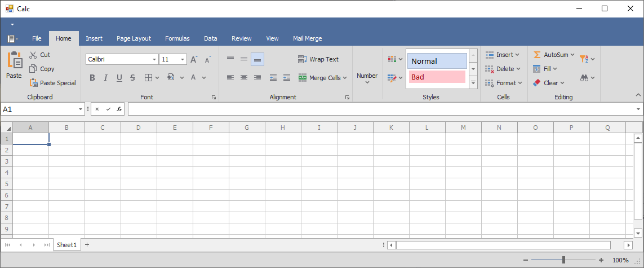Switch to the Data tab
Image resolution: width=644 pixels, height=268 pixels.
coord(211,38)
